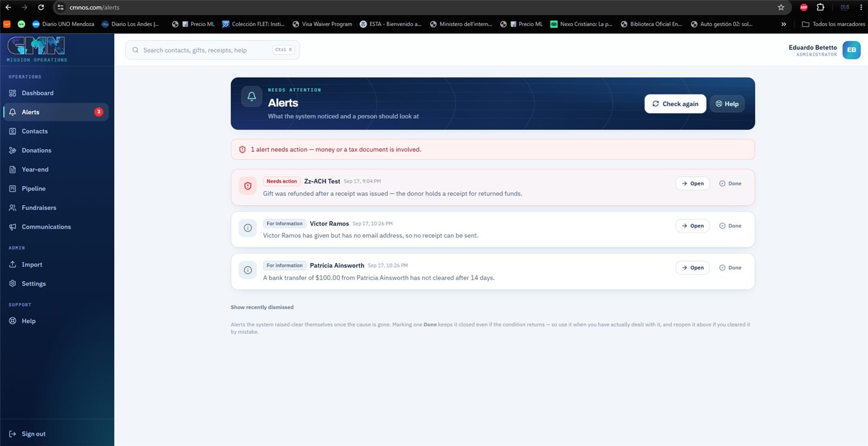868x446 pixels.
Task: Open the Colección FLET bookmark
Action: (x=253, y=24)
